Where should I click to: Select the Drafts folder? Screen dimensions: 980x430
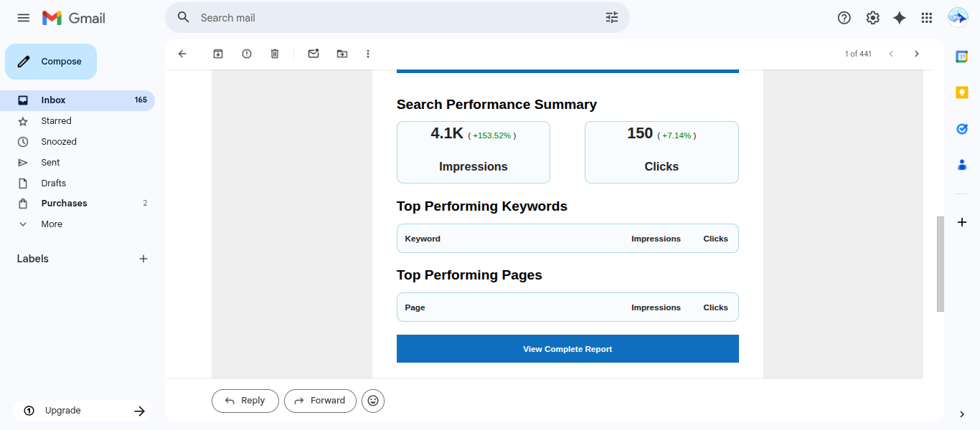click(x=54, y=183)
